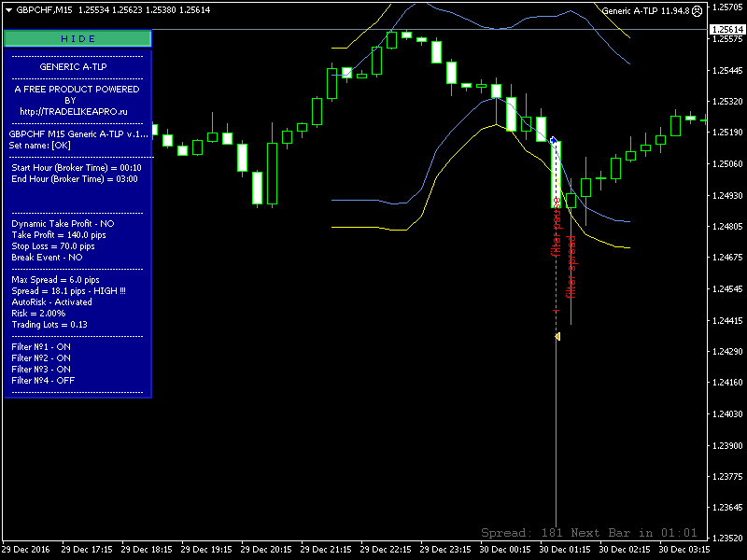Image resolution: width=747 pixels, height=560 pixels.
Task: Click the 1.24415 price scale label
Action: [727, 320]
